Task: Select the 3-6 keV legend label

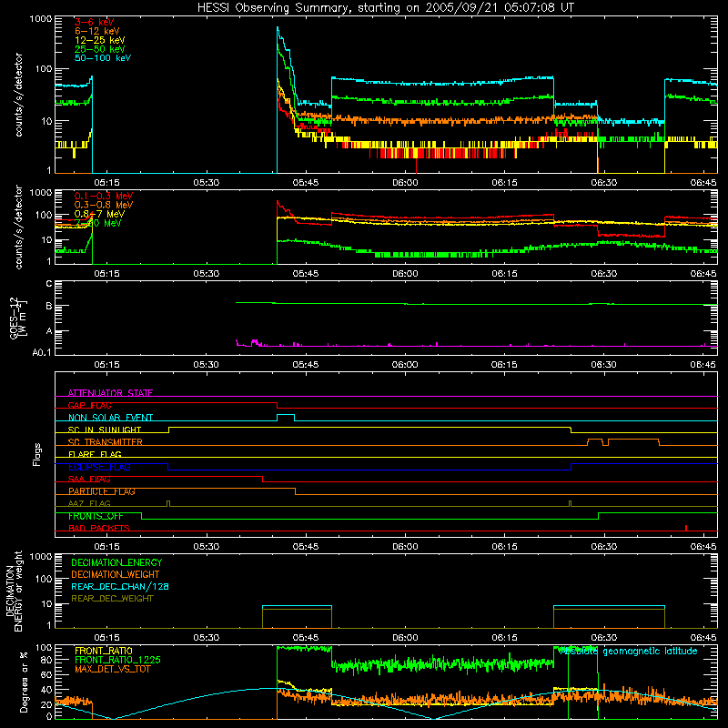Action: click(x=95, y=22)
